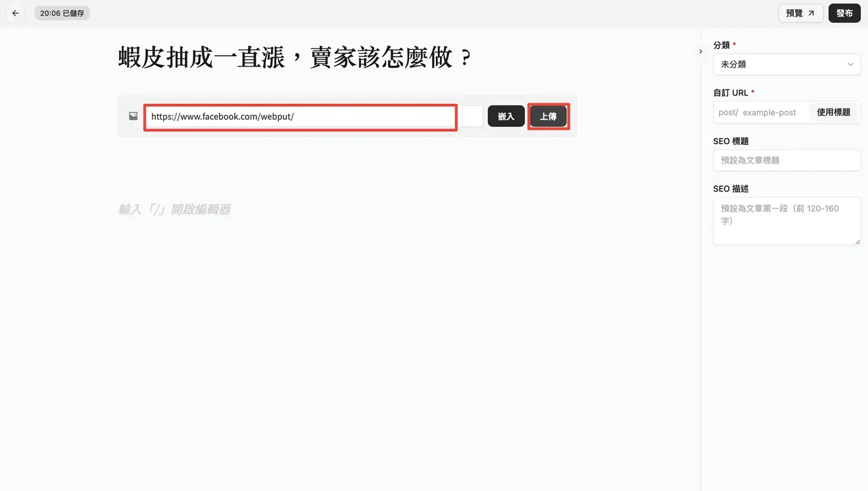Click the 輸入「/」開啟編輯器 placeholder line

[x=174, y=209]
